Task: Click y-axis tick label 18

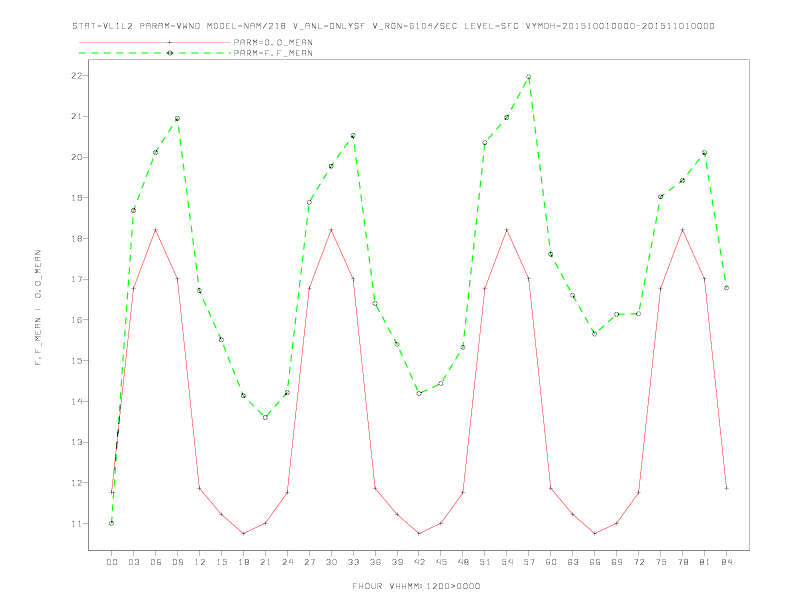Action: tap(77, 238)
